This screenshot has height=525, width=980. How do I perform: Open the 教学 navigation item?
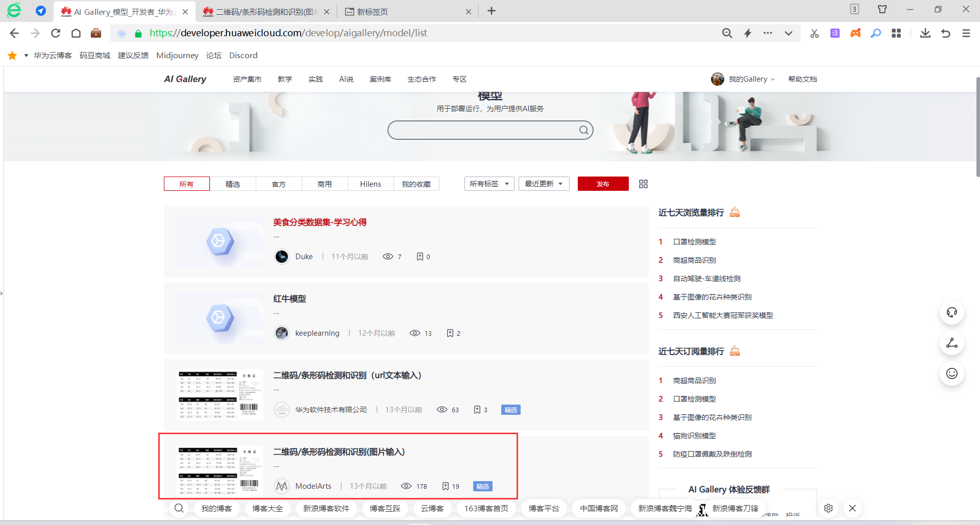(285, 79)
